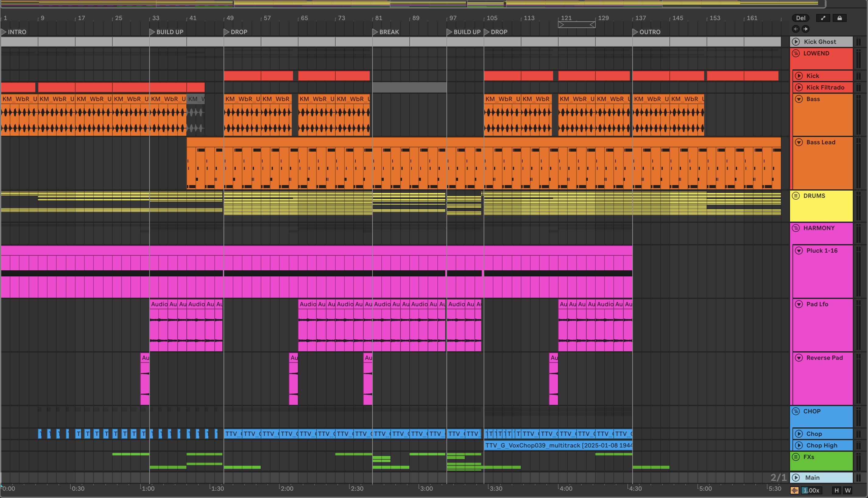Select the Kick Ghost track name
The height and width of the screenshot is (498, 868).
click(x=820, y=42)
